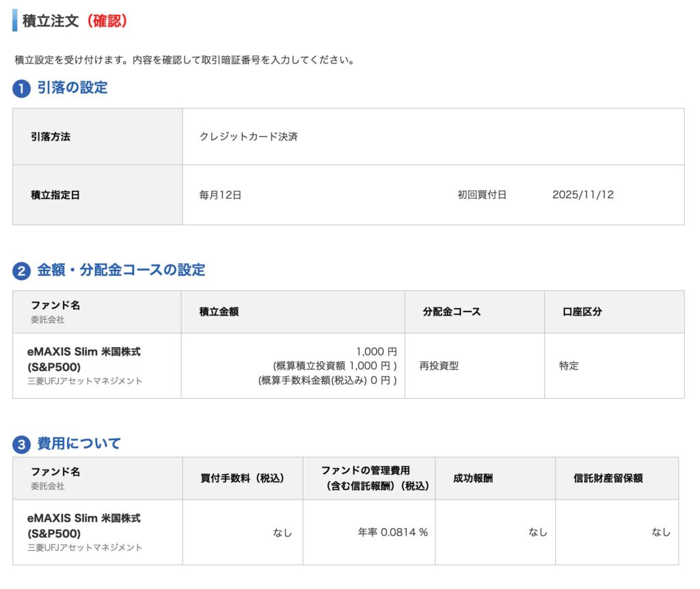Click the クレジットカード決済 payment method value
This screenshot has width=700, height=589.
[x=248, y=137]
